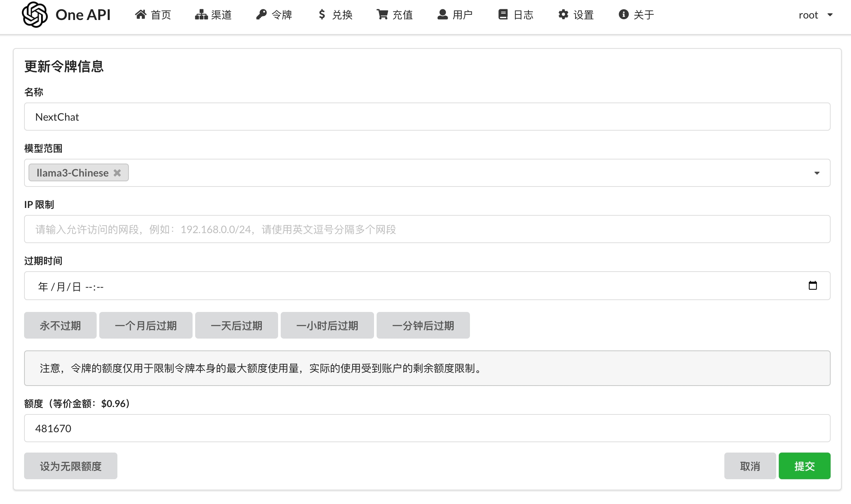
Task: Navigate to 兑换 redemption page
Action: (x=335, y=15)
